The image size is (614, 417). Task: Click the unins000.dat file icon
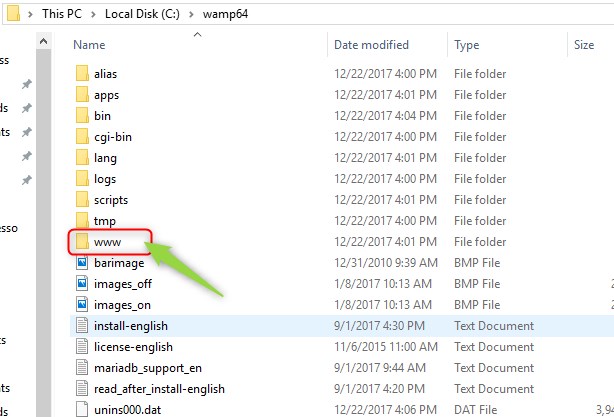pyautogui.click(x=82, y=409)
